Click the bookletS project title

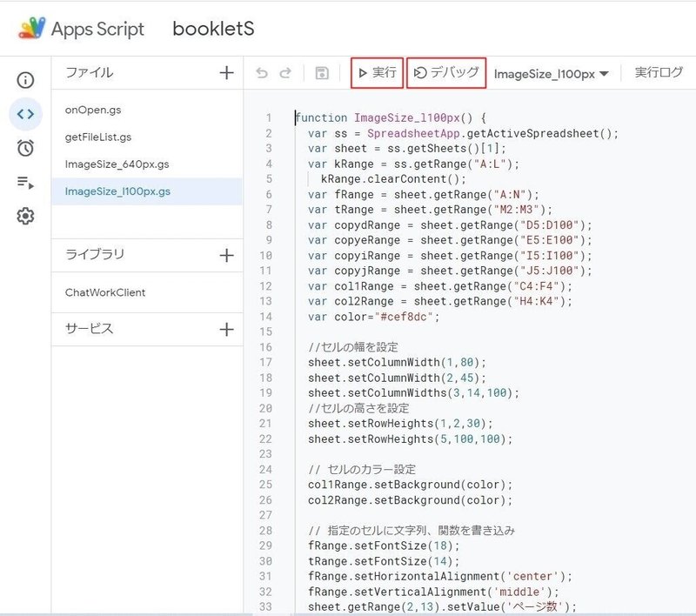tap(213, 29)
